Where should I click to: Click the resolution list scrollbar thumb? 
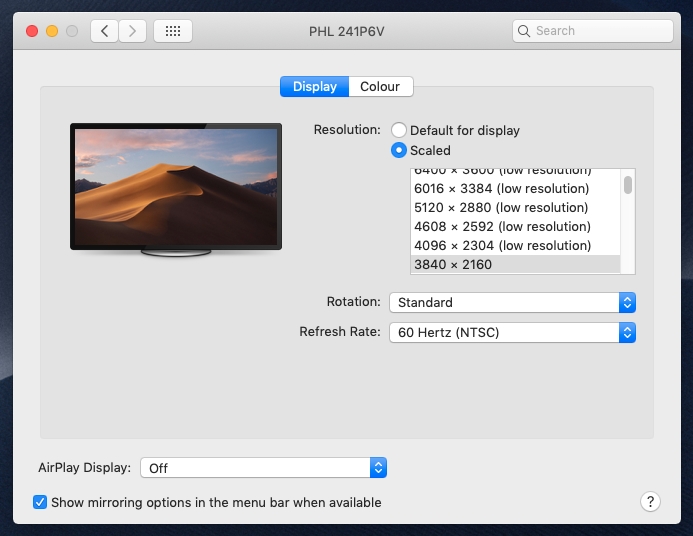[x=628, y=185]
